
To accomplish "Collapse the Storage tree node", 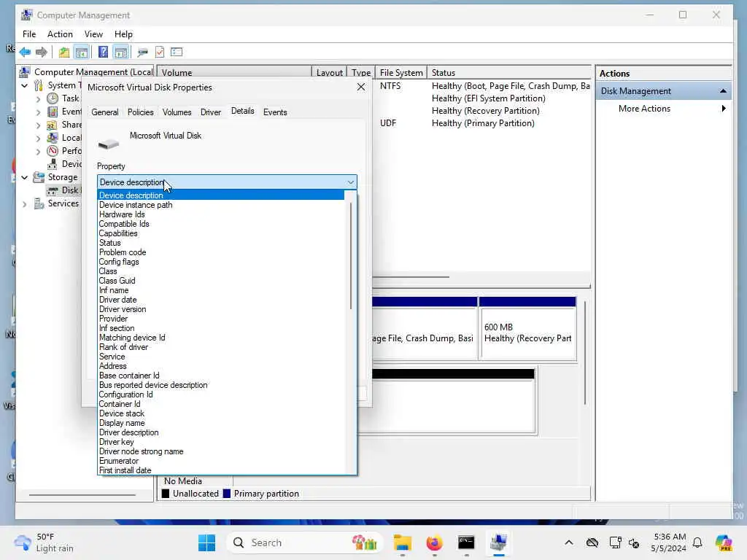I will tap(25, 178).
